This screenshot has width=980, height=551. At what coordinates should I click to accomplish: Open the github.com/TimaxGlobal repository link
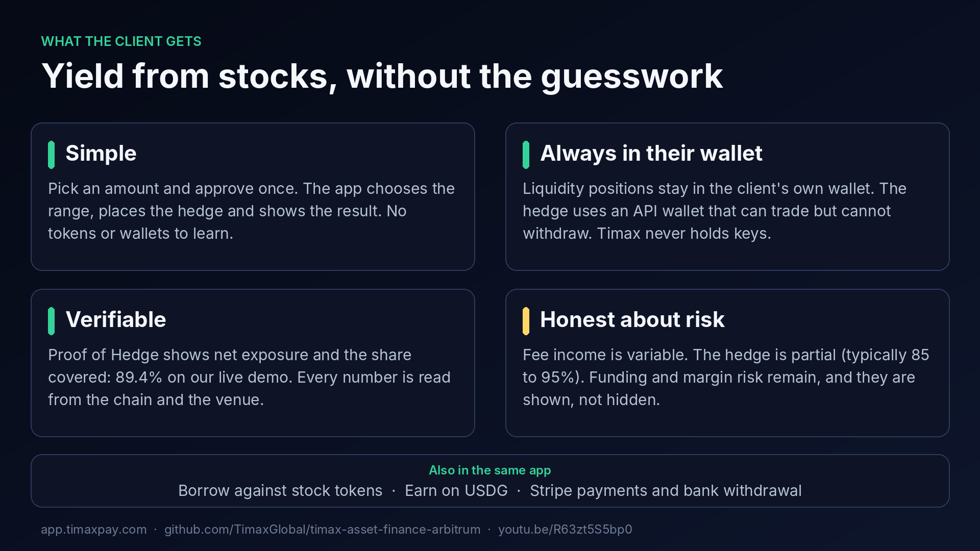(322, 530)
